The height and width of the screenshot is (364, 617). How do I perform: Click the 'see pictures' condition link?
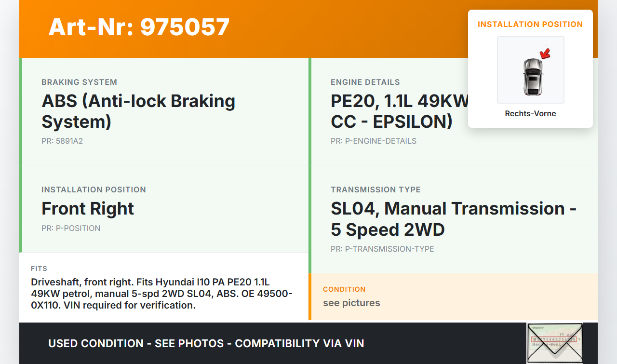pos(351,303)
